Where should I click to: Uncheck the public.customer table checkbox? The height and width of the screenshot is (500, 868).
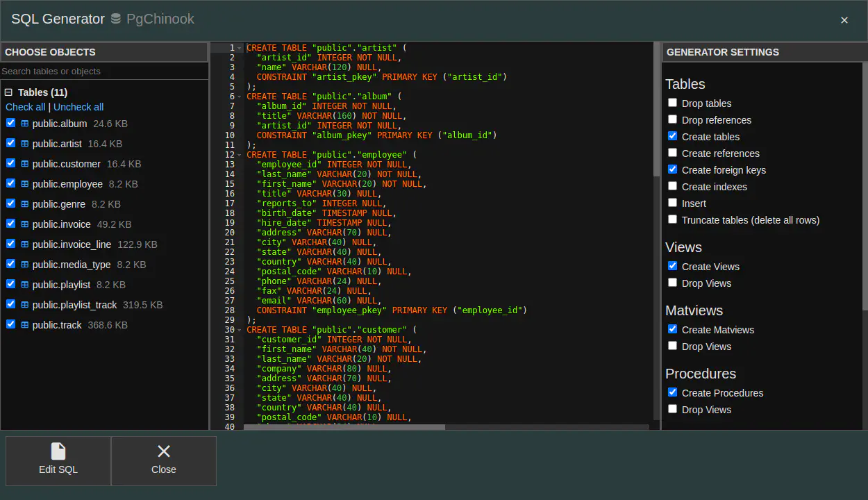10,163
